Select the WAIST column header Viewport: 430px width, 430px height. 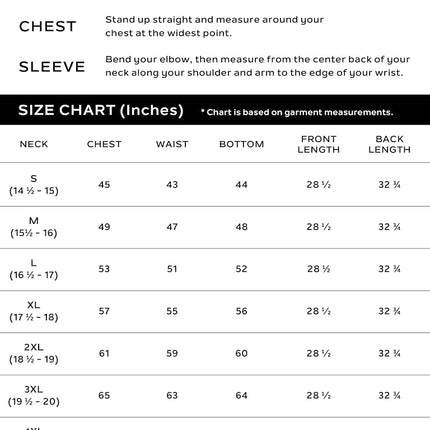[x=172, y=144]
